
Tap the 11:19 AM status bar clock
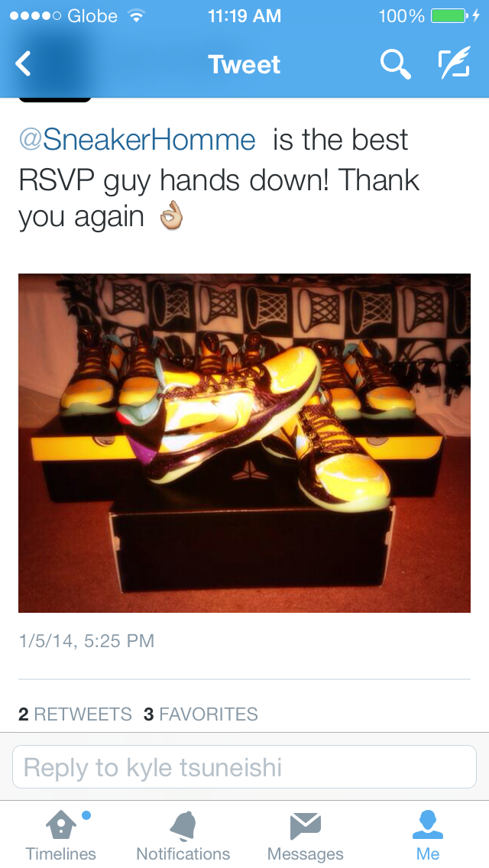244,16
